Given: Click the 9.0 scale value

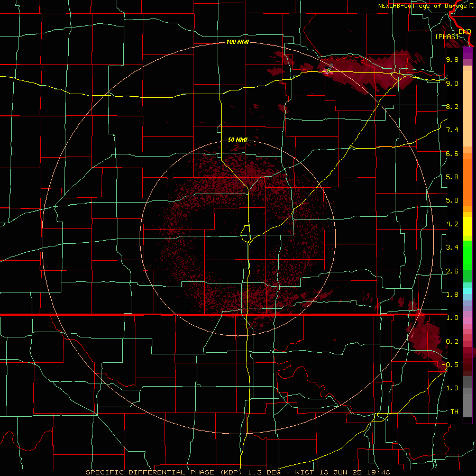Looking at the screenshot, I should point(452,83).
